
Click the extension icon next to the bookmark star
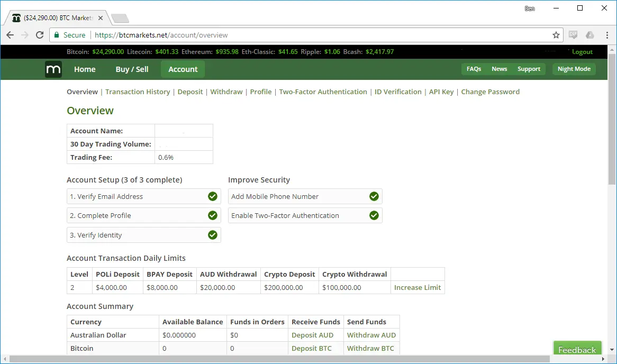[573, 35]
